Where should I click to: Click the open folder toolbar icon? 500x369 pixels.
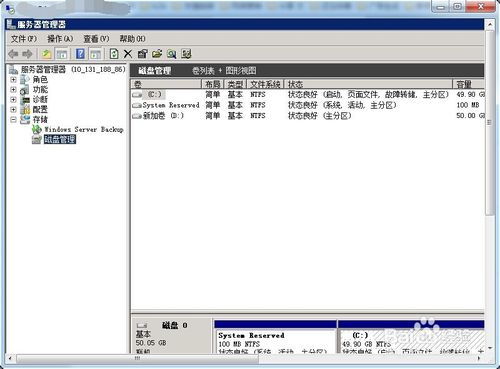tap(157, 54)
